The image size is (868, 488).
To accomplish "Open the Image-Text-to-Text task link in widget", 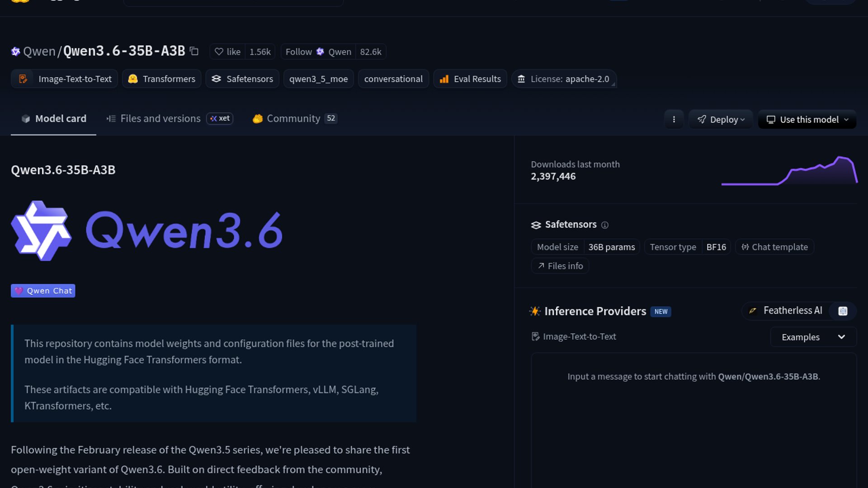I will coord(574,336).
